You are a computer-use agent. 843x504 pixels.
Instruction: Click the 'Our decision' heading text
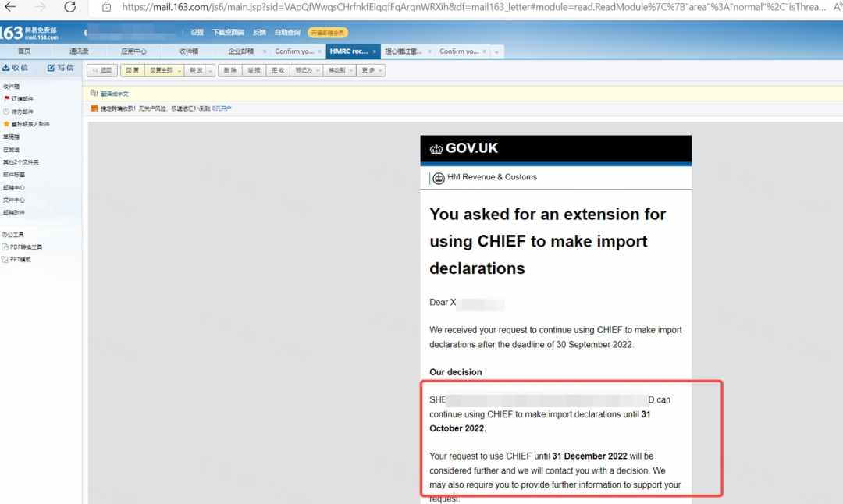tap(455, 372)
